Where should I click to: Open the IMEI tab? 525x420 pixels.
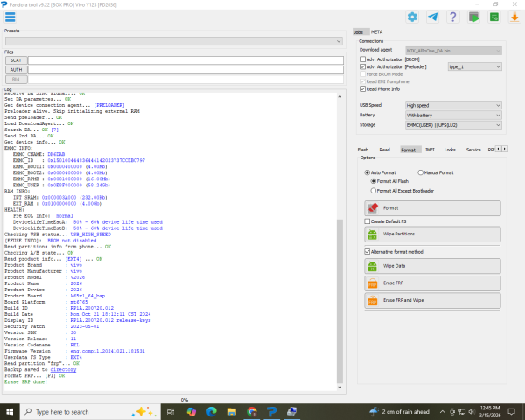click(x=430, y=150)
